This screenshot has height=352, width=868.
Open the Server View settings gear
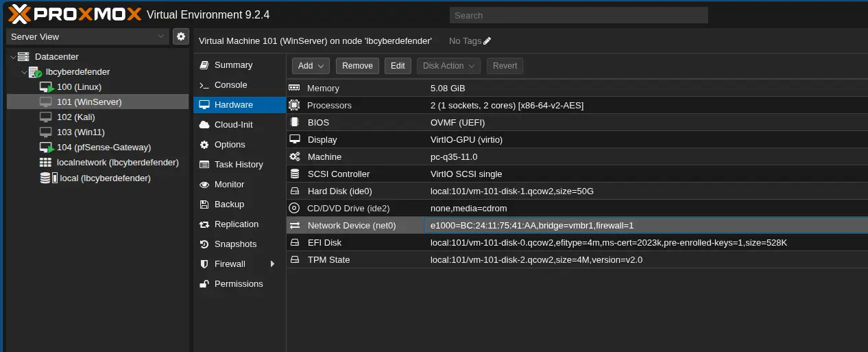(x=181, y=36)
